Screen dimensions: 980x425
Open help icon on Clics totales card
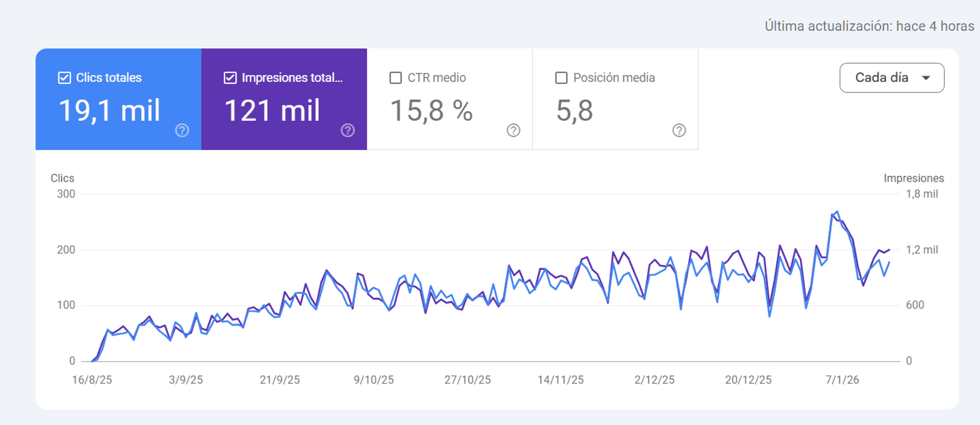[x=182, y=130]
